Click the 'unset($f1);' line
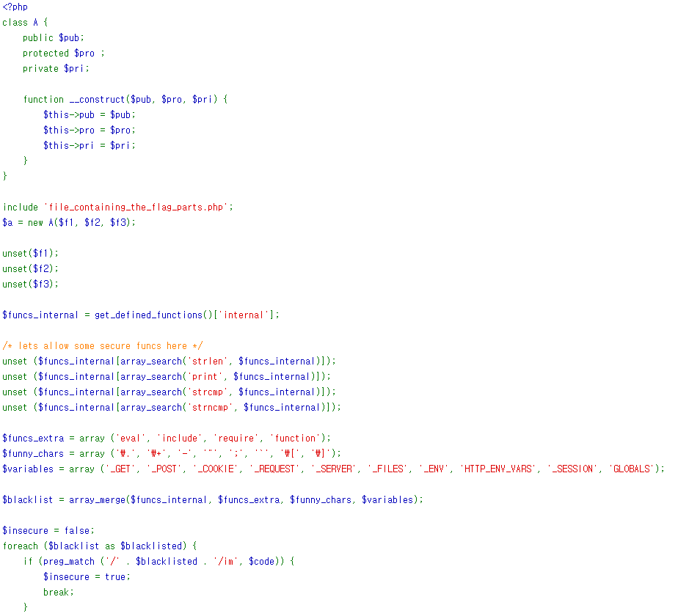 (x=30, y=253)
